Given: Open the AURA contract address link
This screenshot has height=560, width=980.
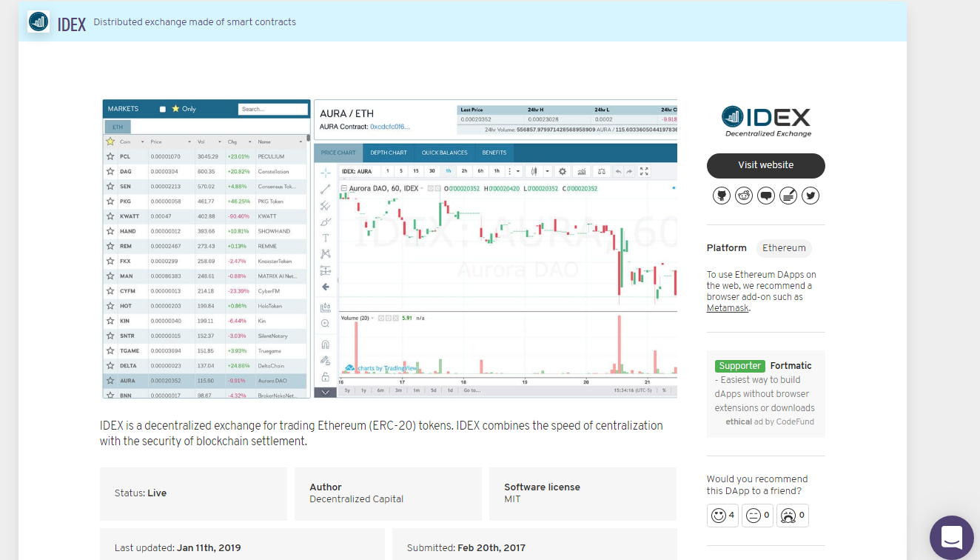Looking at the screenshot, I should [390, 127].
